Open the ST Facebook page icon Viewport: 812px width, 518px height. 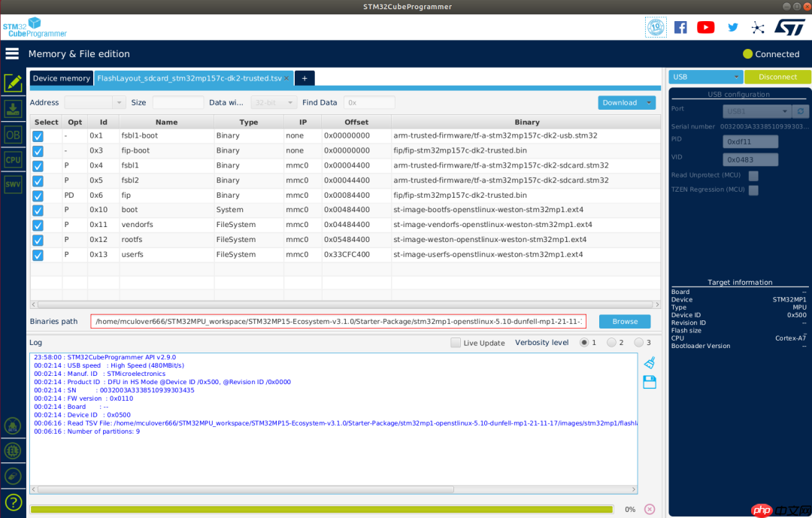pyautogui.click(x=680, y=27)
